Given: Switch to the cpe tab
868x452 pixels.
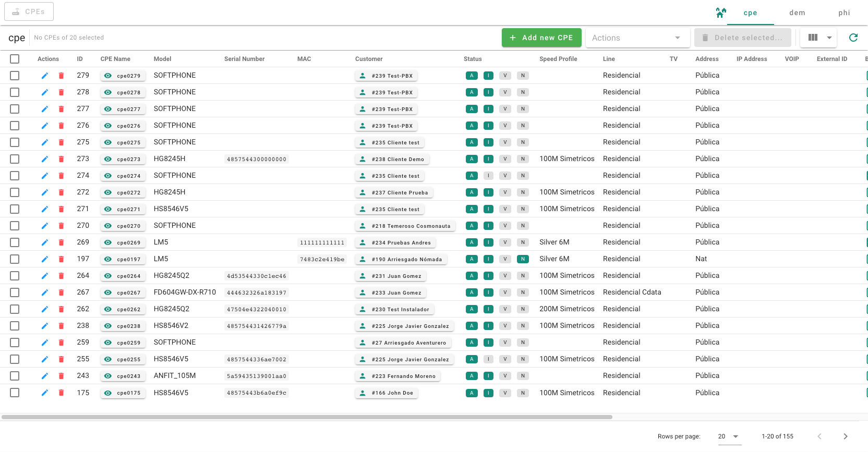Looking at the screenshot, I should pos(750,13).
